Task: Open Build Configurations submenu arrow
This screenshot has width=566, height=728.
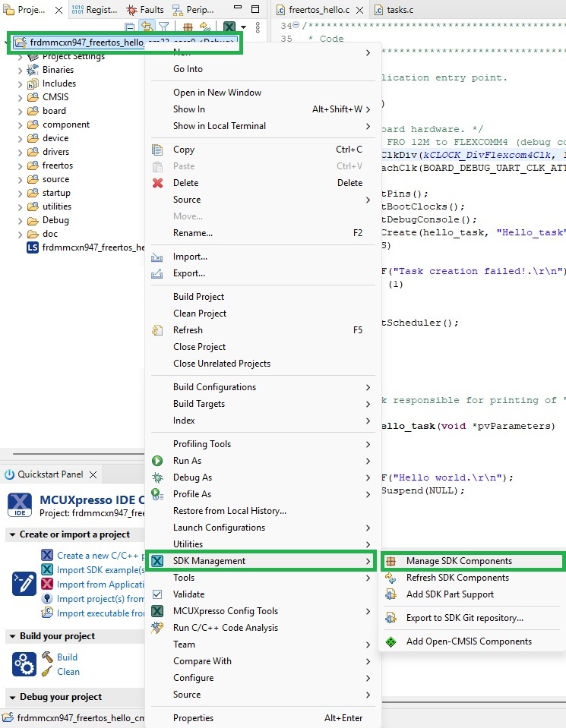Action: click(368, 387)
